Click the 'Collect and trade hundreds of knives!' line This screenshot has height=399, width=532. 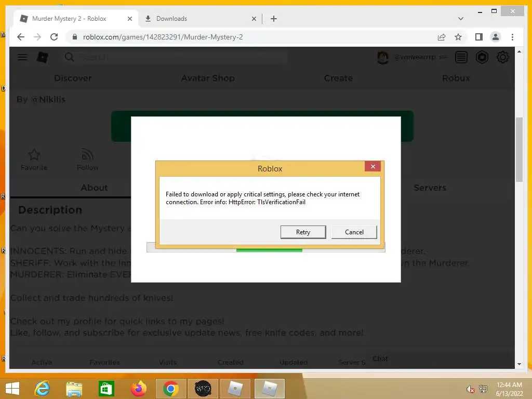(x=91, y=298)
